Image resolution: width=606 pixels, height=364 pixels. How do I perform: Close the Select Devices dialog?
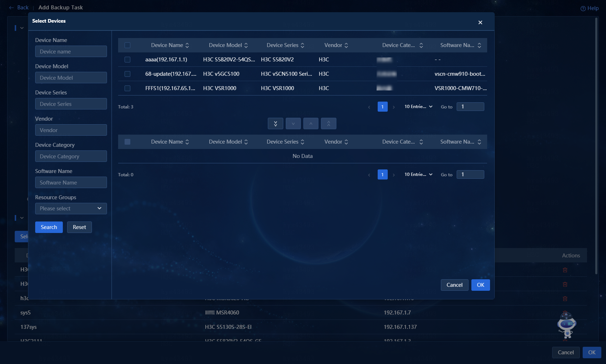tap(480, 22)
